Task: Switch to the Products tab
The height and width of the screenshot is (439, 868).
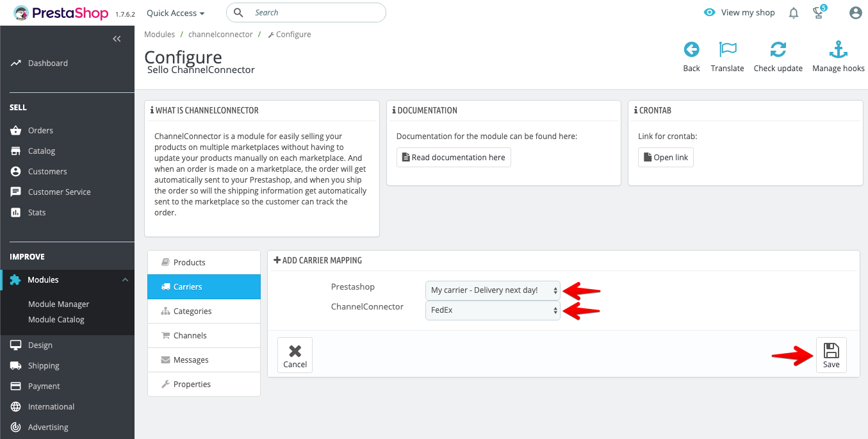Action: point(204,262)
